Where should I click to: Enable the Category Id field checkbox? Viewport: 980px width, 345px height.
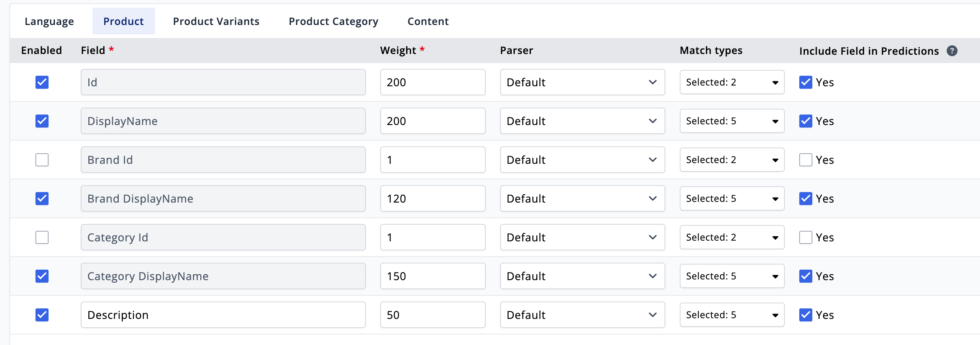pyautogui.click(x=42, y=237)
